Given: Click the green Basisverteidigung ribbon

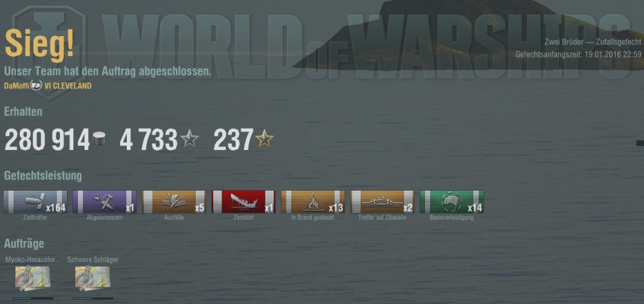Looking at the screenshot, I should point(452,202).
